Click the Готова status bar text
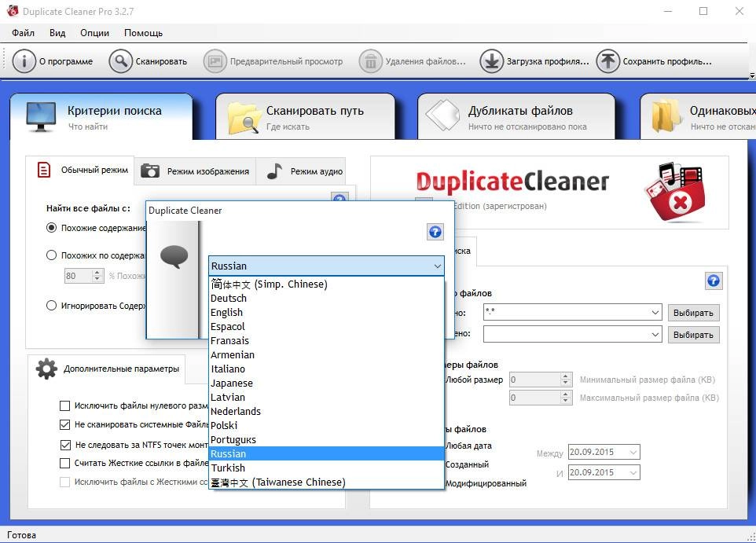Viewport: 756px width, 543px height. (21, 535)
